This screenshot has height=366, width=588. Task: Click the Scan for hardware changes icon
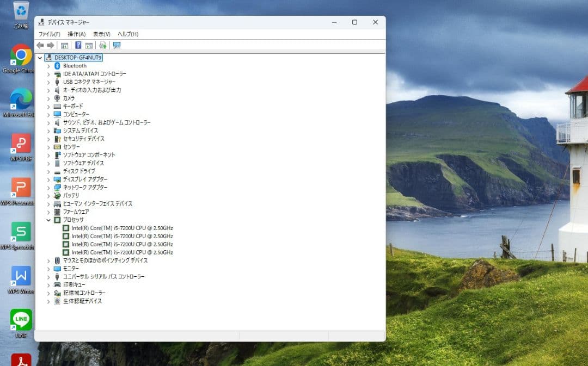103,45
